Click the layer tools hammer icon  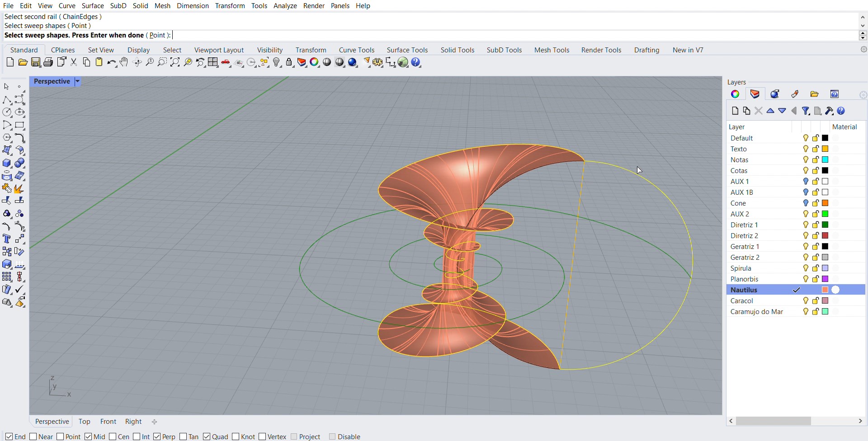click(x=829, y=111)
